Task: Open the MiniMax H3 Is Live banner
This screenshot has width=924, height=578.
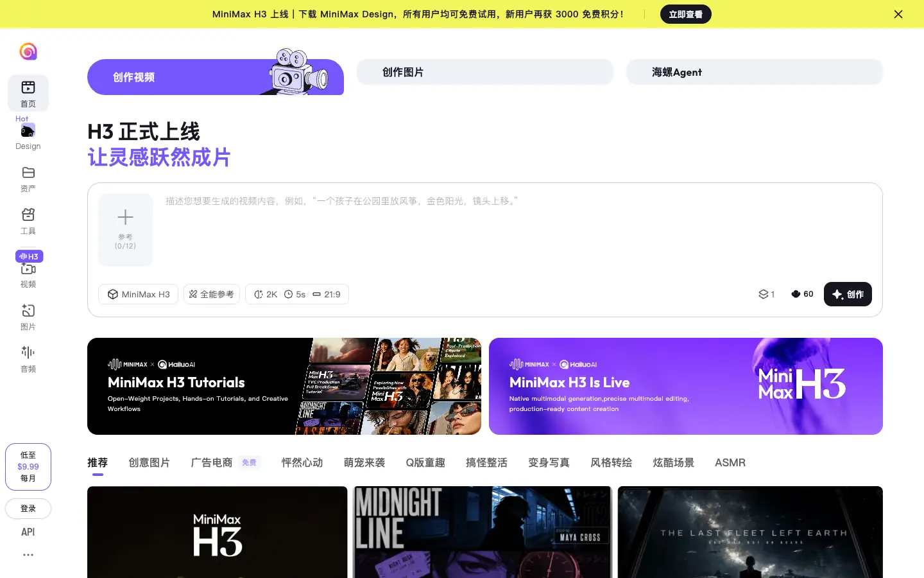Action: pos(686,386)
